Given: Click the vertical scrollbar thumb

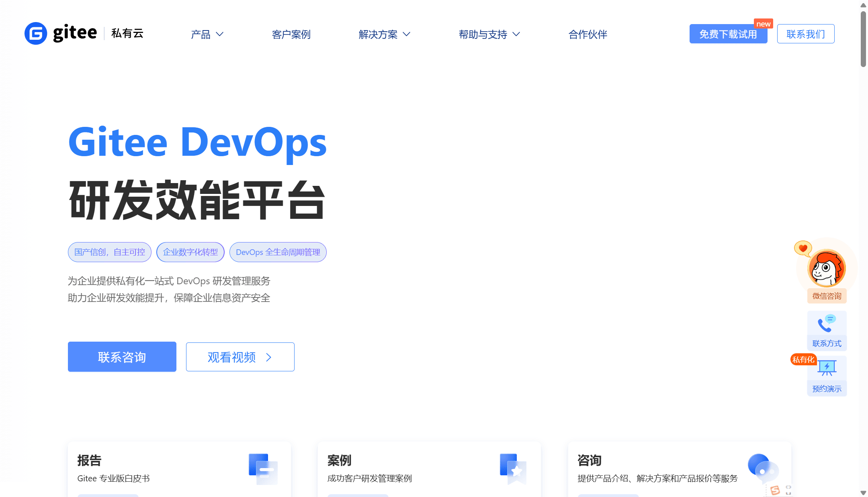Looking at the screenshot, I should (863, 39).
